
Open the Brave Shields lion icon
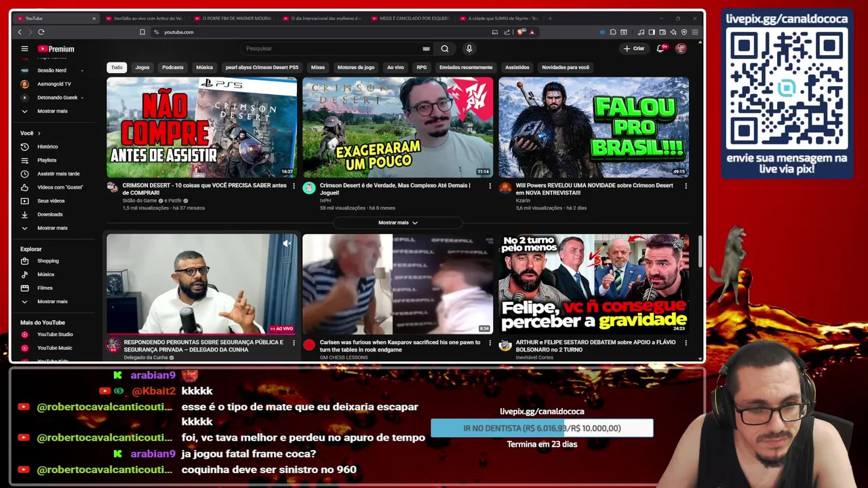tap(521, 32)
